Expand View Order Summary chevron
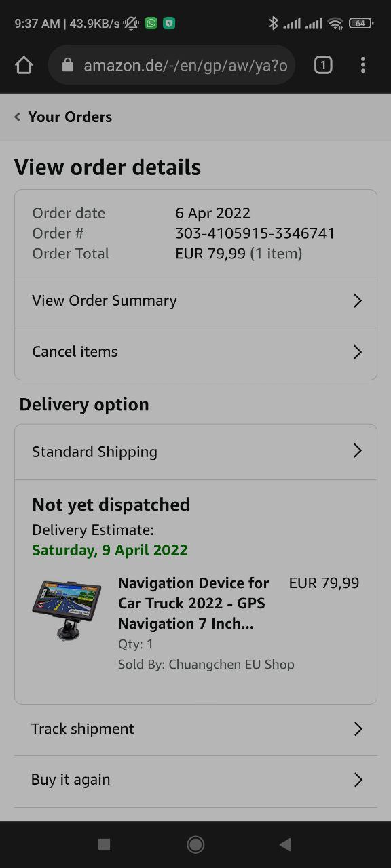Screen dimensions: 391x868 point(358,301)
